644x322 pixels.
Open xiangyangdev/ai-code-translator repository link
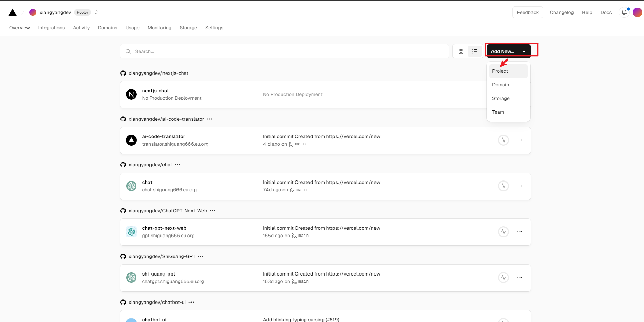click(x=166, y=119)
